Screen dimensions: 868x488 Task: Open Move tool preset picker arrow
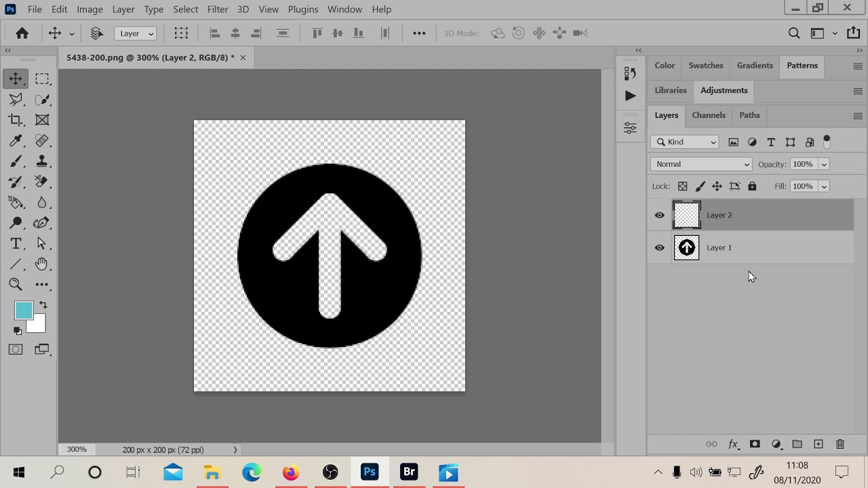(71, 33)
